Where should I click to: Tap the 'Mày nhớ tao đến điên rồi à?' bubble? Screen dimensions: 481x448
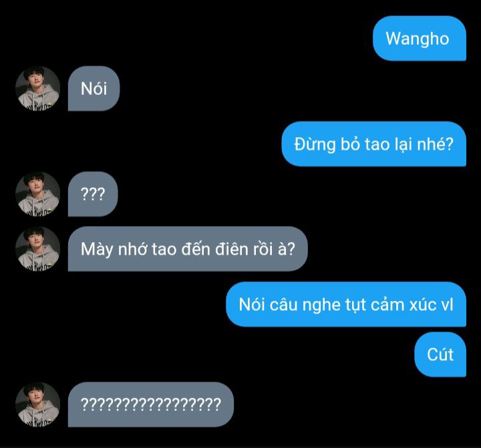point(188,249)
